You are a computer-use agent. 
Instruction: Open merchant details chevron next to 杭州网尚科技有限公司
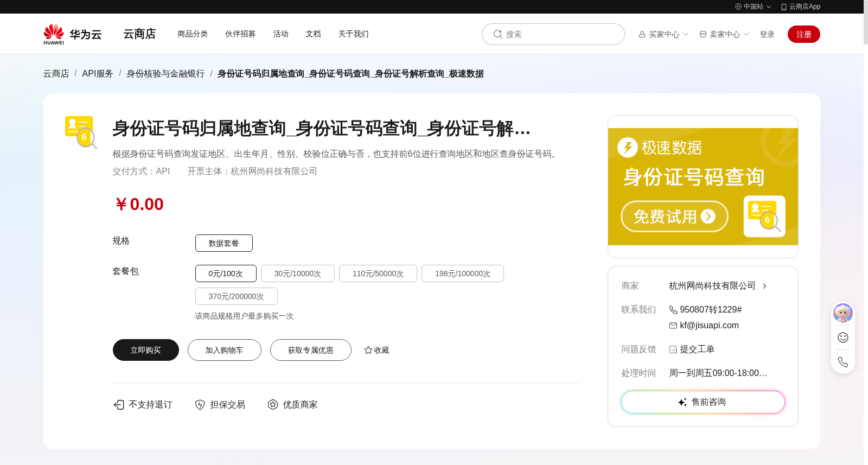(x=764, y=286)
